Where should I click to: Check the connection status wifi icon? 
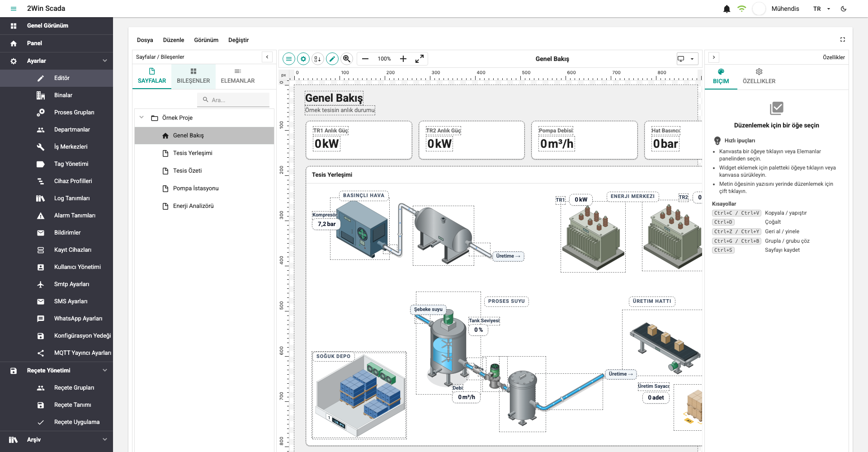coord(741,9)
